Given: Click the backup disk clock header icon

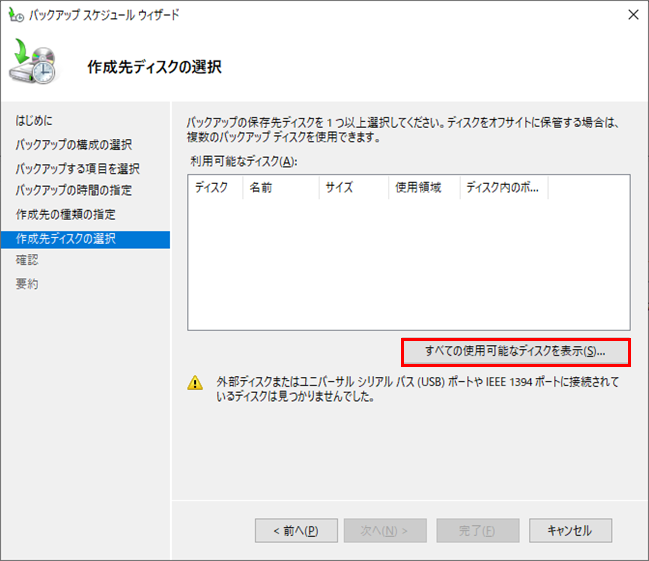Looking at the screenshot, I should click(x=33, y=61).
